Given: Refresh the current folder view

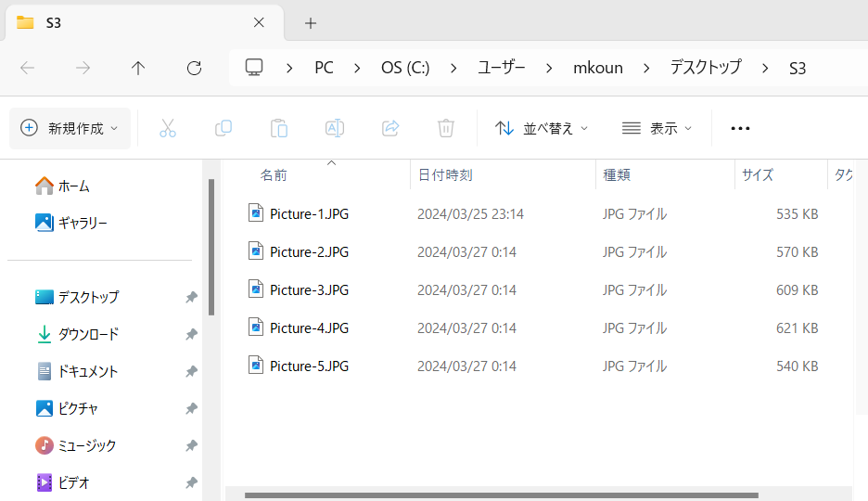Looking at the screenshot, I should (194, 68).
